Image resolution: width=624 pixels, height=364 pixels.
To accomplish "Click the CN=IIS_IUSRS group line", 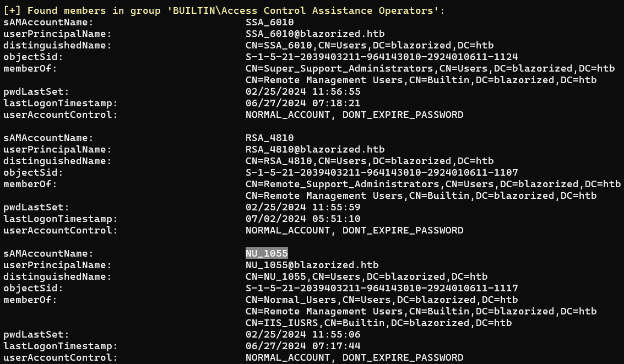I will click(378, 323).
